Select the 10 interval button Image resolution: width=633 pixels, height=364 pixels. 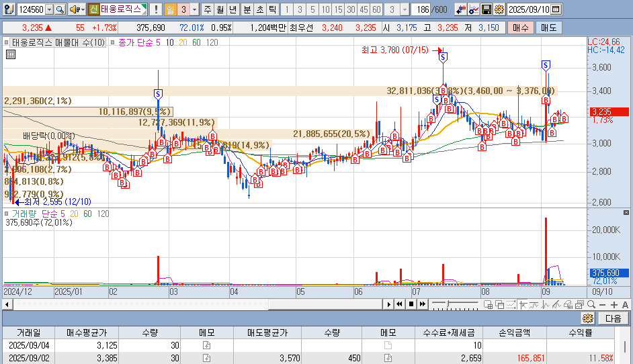(x=325, y=9)
